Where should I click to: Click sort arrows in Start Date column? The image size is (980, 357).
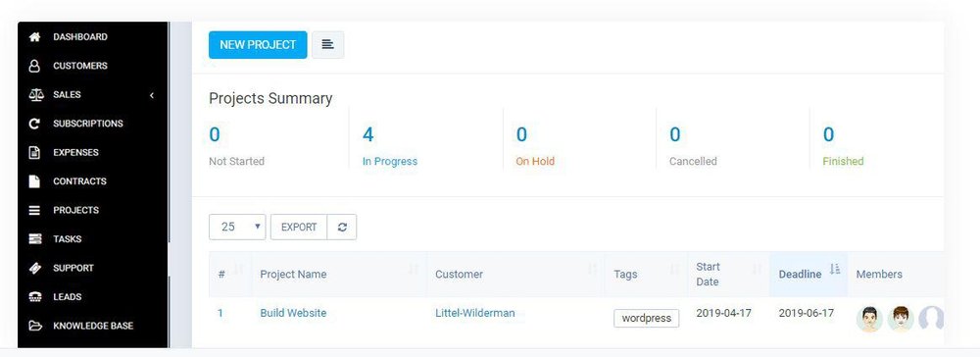coord(757,270)
